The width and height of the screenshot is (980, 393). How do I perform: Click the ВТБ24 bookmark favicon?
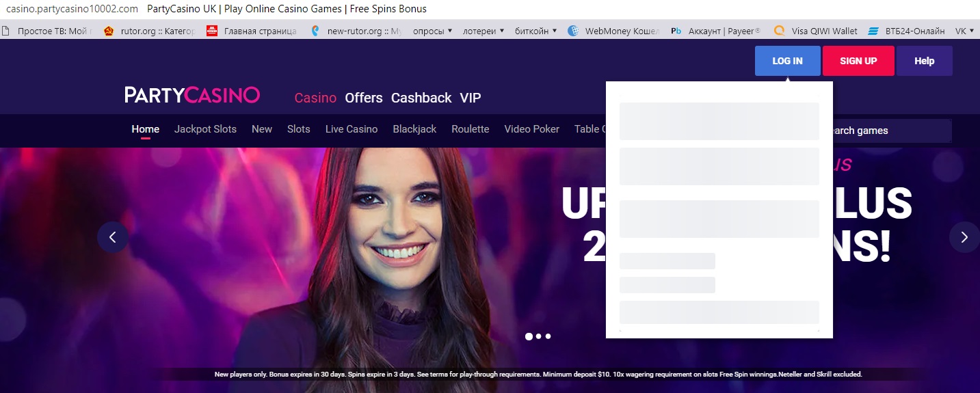point(873,31)
